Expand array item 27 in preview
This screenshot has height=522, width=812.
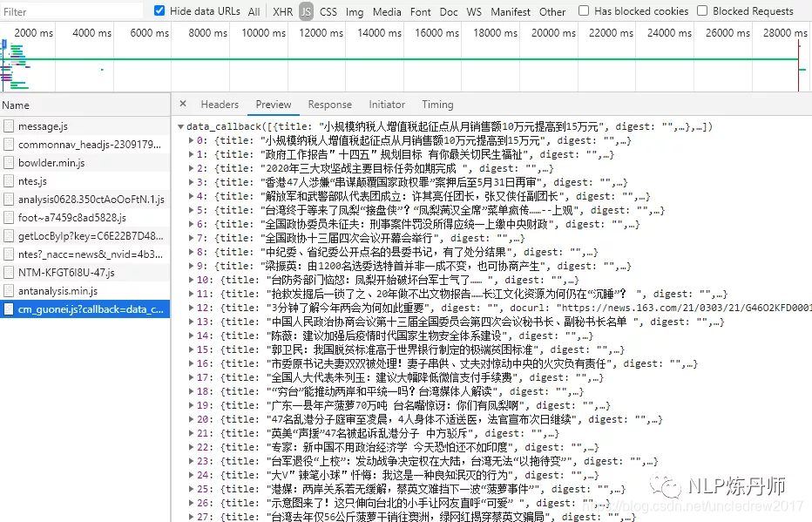[191, 516]
